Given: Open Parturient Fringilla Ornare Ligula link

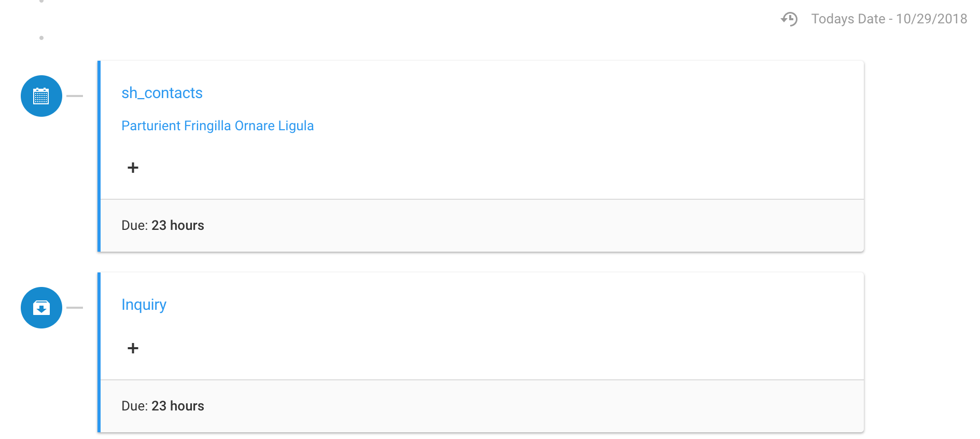Looking at the screenshot, I should click(x=217, y=126).
